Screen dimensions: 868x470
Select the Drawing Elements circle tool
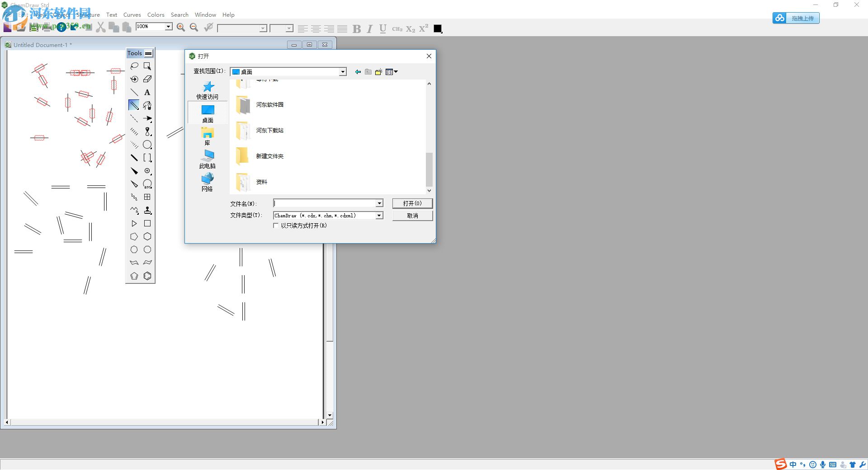(x=147, y=145)
